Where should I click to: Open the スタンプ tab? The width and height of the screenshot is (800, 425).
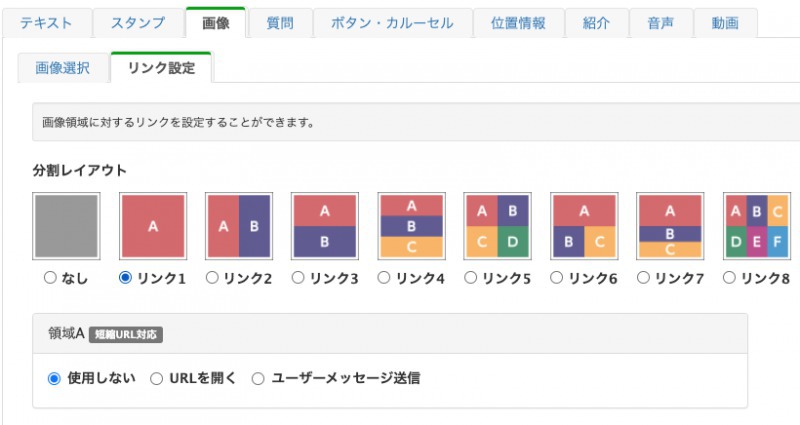[x=138, y=22]
